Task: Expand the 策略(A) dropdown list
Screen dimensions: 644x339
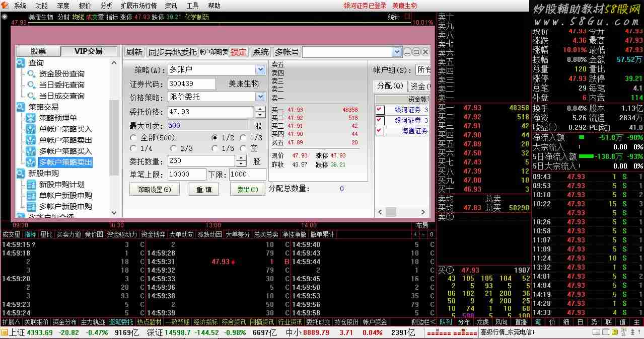Action: 260,70
